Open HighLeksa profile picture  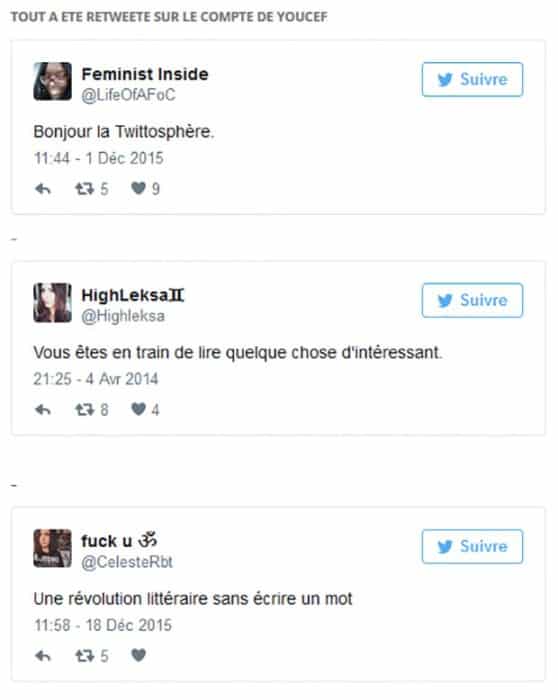point(52,302)
